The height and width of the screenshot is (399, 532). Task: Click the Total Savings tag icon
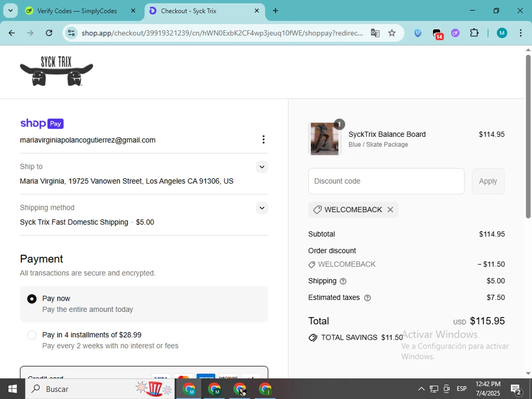(313, 338)
